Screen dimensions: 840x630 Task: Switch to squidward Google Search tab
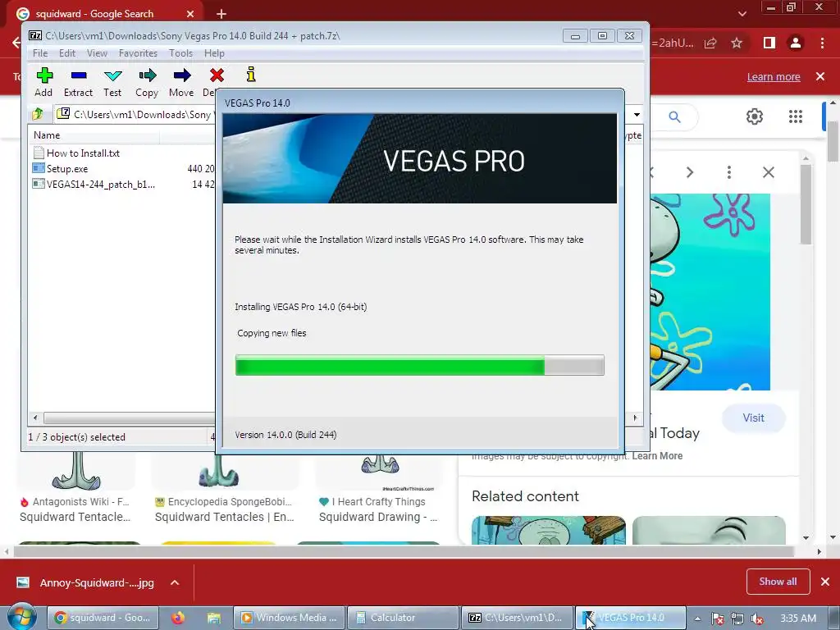pyautogui.click(x=94, y=14)
